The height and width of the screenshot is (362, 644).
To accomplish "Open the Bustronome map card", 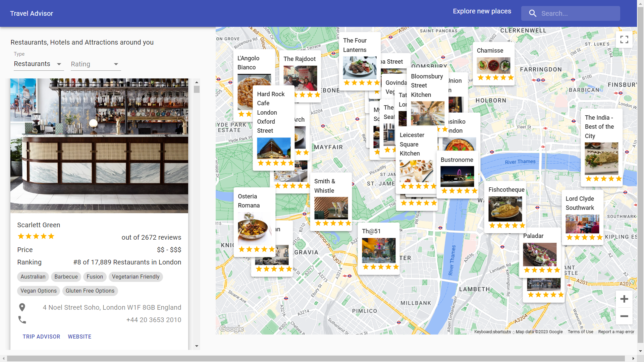I will tap(457, 174).
